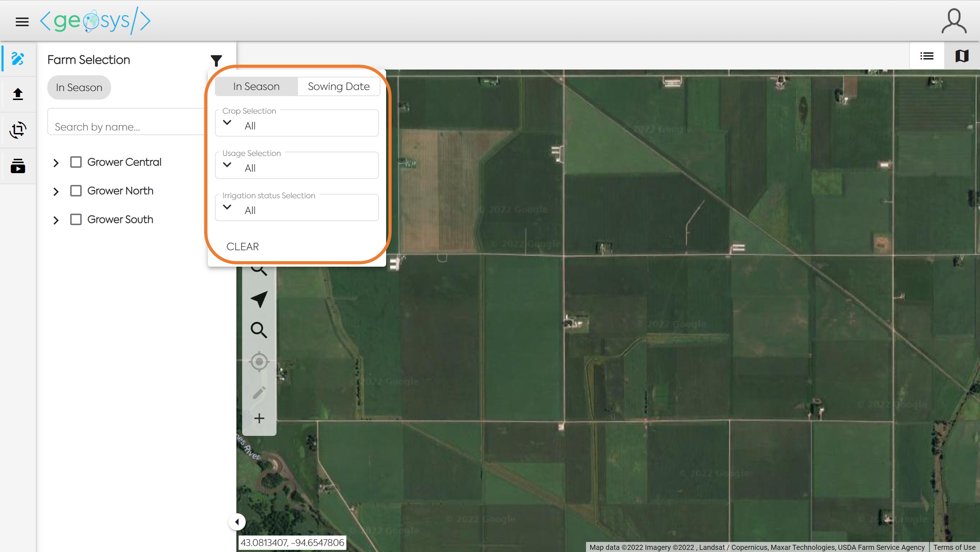The width and height of the screenshot is (980, 552).
Task: Open Irrigation status Selection dropdown
Action: [x=297, y=210]
